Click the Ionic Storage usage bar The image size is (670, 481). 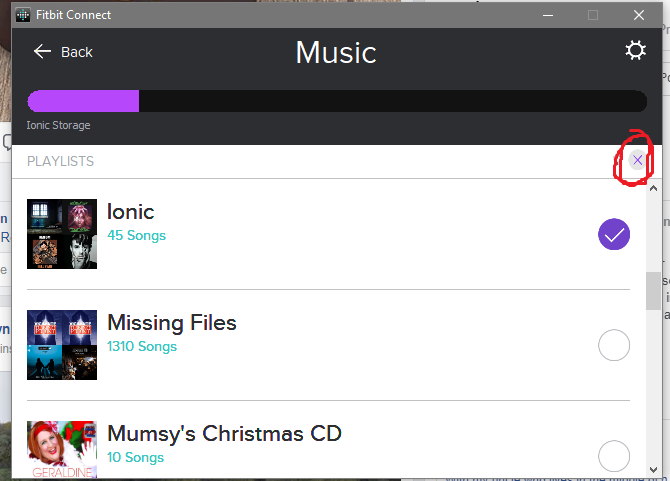[x=336, y=101]
